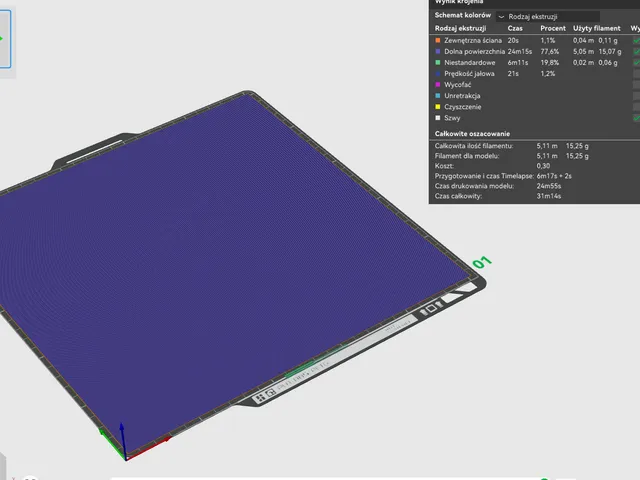Screen dimensions: 640x480
Task: Click the yellow swatch for Czyszczenie
Action: click(438, 107)
